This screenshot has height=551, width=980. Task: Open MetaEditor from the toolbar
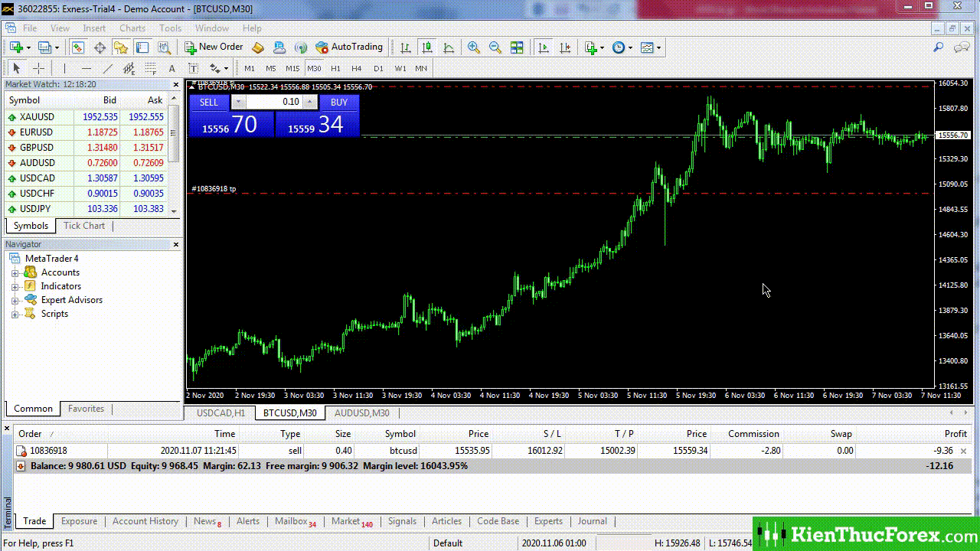coord(258,47)
